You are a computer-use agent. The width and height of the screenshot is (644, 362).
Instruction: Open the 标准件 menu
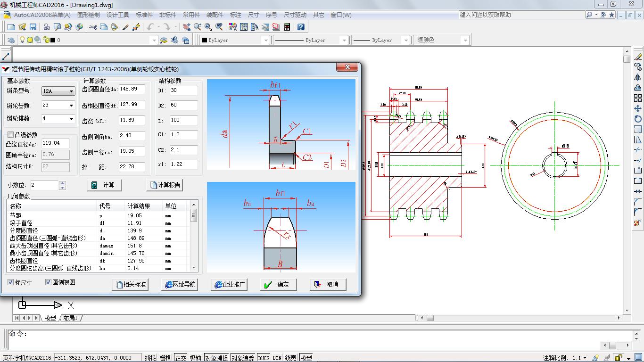pos(144,15)
